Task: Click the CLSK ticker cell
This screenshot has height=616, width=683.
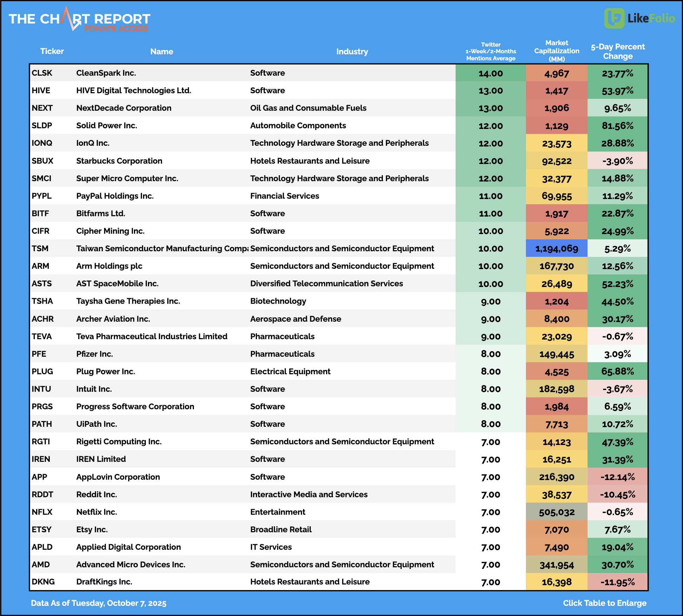Action: (42, 73)
